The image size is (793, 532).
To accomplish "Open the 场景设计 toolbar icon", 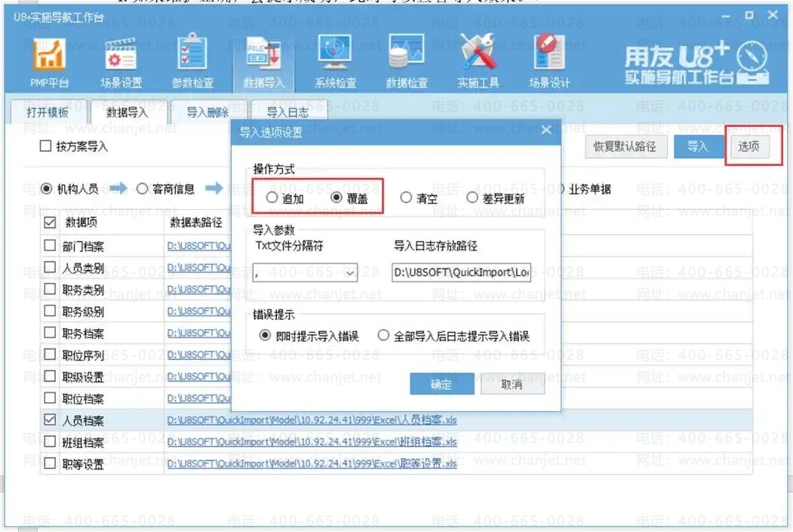I will click(549, 60).
